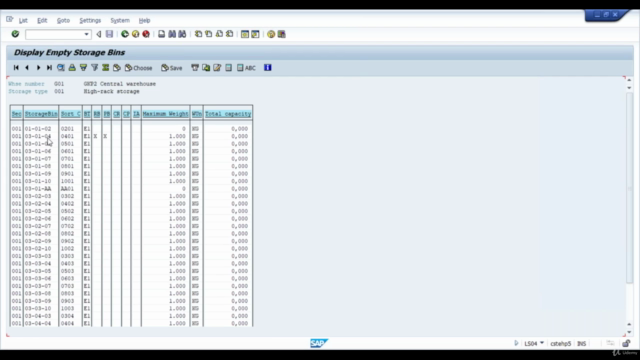The width and height of the screenshot is (640, 360).
Task: Open the Goto menu
Action: click(63, 20)
